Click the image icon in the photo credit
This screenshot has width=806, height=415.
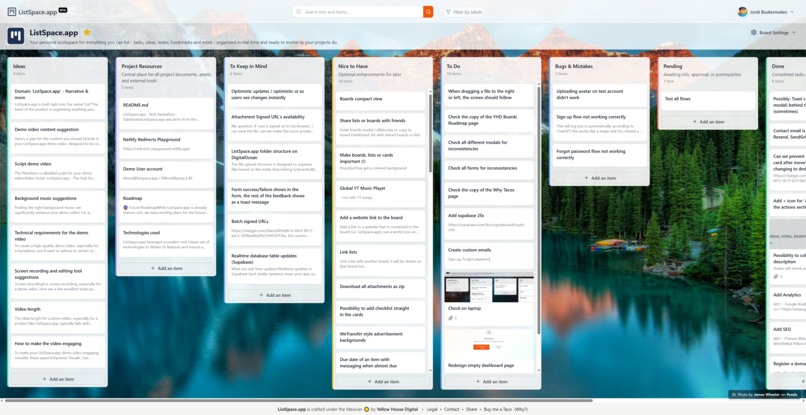pyautogui.click(x=734, y=395)
